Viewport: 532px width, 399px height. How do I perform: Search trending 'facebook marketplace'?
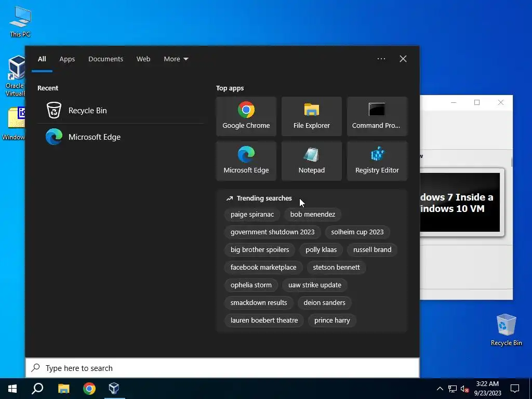click(x=263, y=267)
